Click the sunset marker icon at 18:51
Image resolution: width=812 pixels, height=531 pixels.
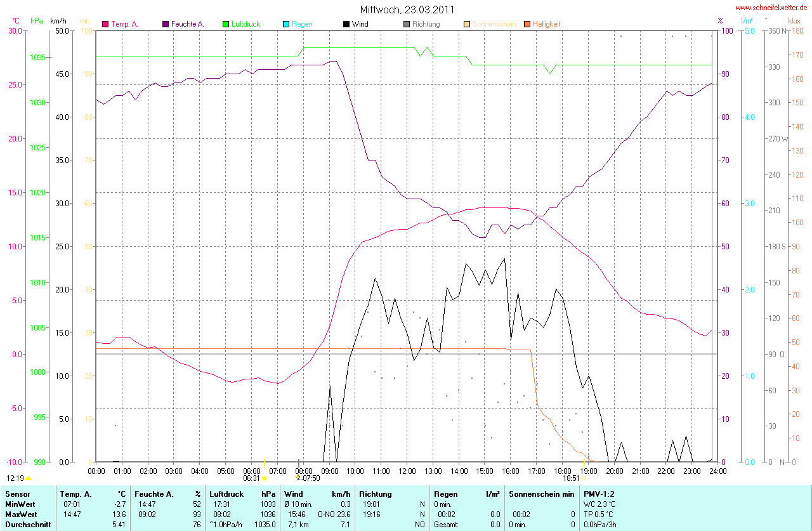[584, 478]
